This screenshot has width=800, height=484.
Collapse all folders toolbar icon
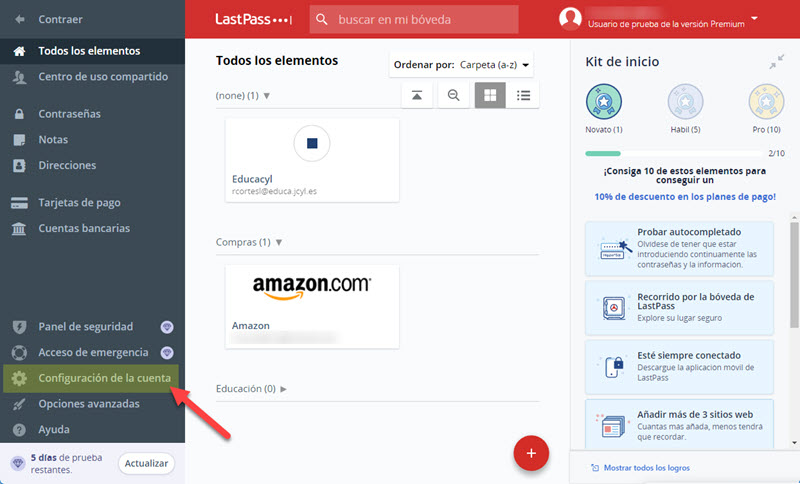(x=417, y=95)
